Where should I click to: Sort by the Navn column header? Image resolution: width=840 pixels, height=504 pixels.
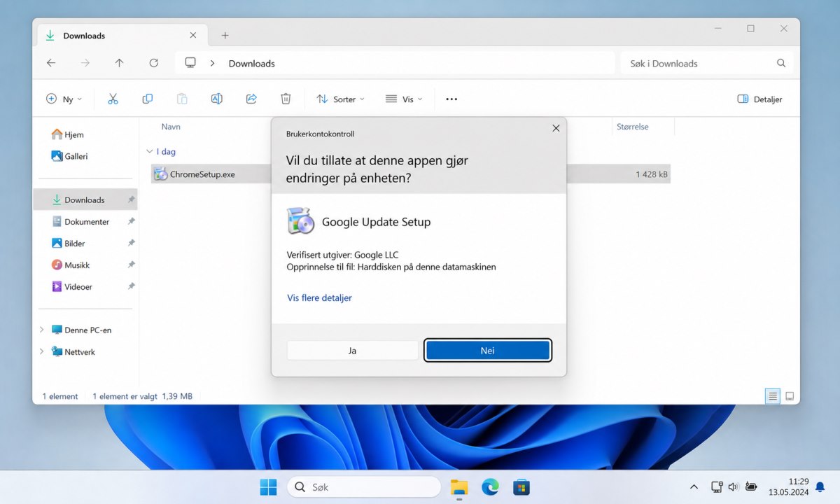(x=171, y=127)
